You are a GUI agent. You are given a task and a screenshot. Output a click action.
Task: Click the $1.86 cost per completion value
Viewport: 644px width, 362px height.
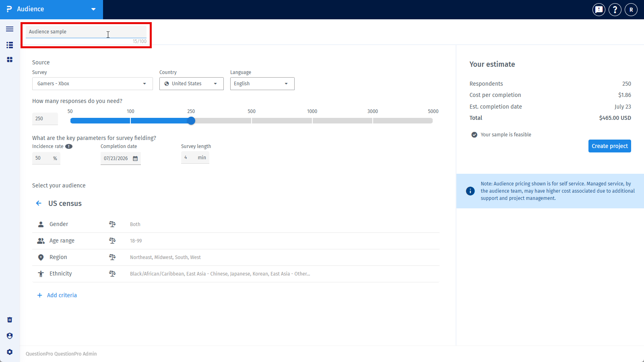pyautogui.click(x=625, y=95)
